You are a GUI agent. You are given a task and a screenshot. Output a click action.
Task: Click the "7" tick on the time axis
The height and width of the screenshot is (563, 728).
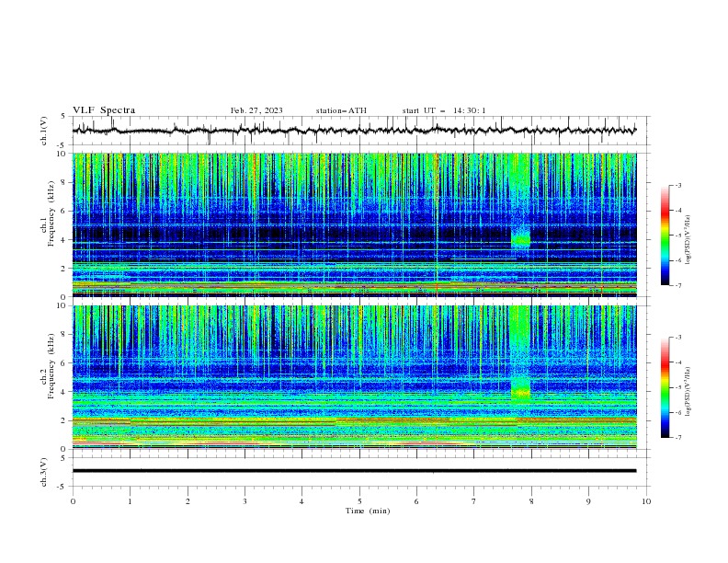click(x=474, y=501)
